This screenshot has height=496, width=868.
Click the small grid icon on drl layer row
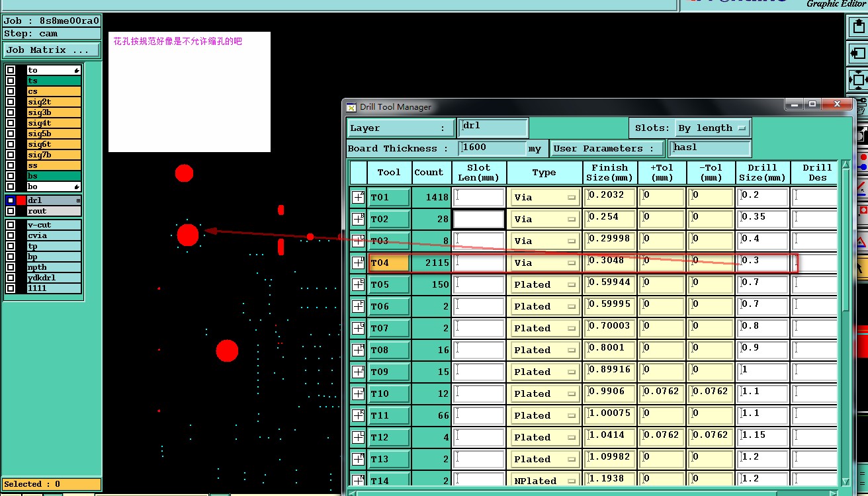78,200
